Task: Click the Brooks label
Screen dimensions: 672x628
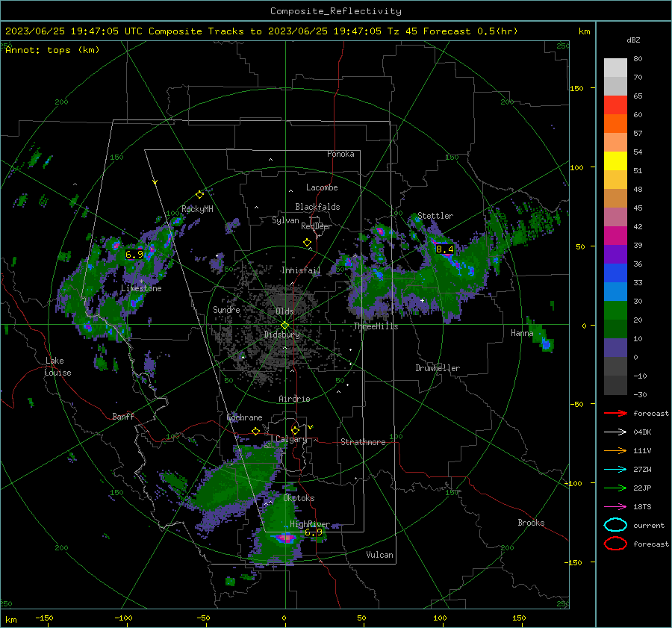Action: 531,523
